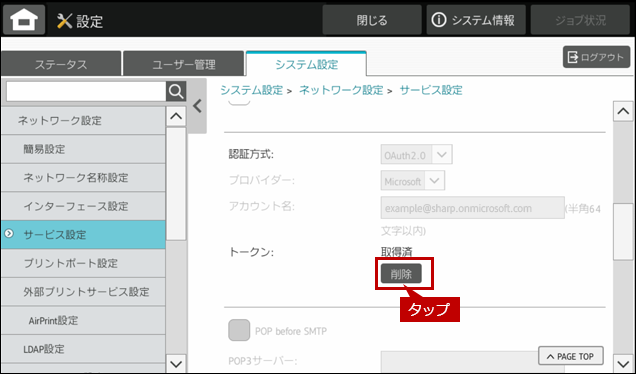
Task: Collapse the sidebar with the left chevron
Action: pos(198,106)
